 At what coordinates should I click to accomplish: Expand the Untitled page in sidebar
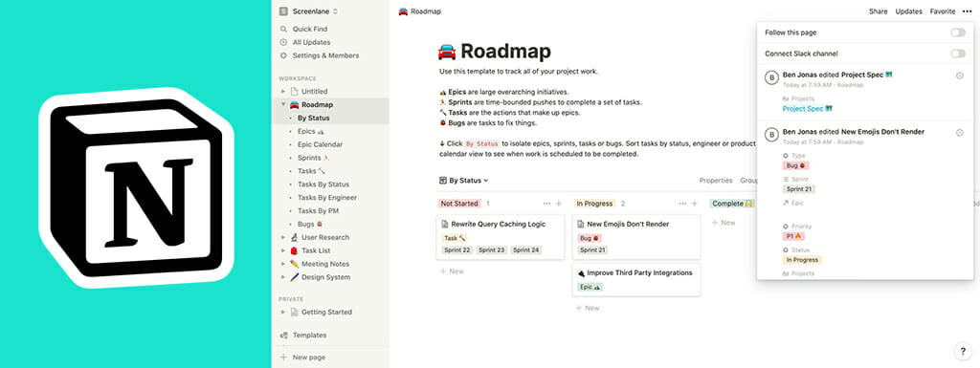pos(283,92)
